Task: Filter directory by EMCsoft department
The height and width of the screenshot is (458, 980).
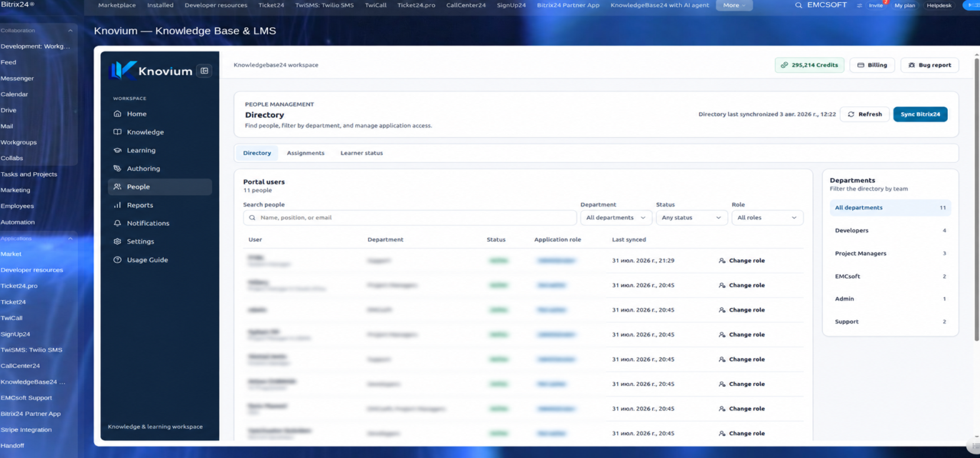Action: tap(890, 277)
